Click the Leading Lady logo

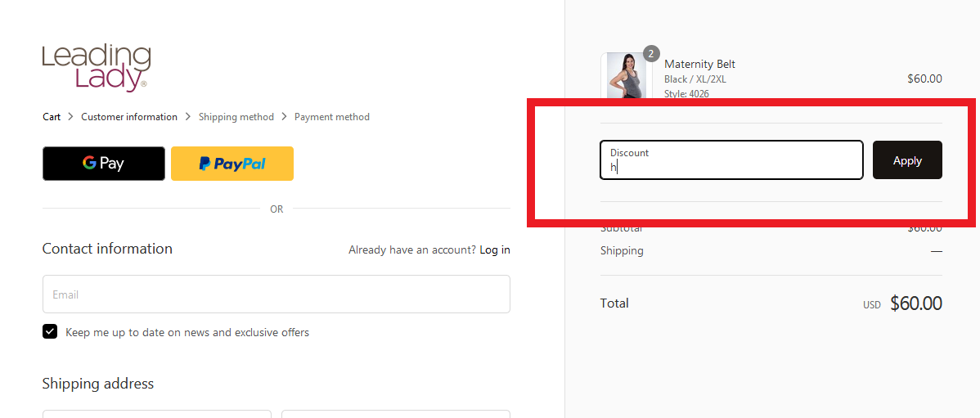point(97,68)
